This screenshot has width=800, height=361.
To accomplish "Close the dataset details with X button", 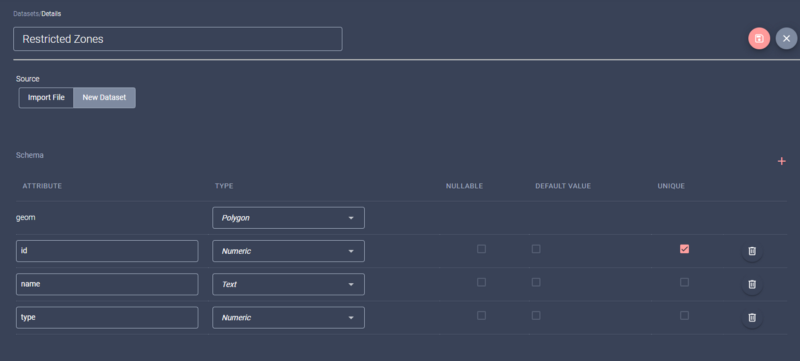I will [786, 39].
